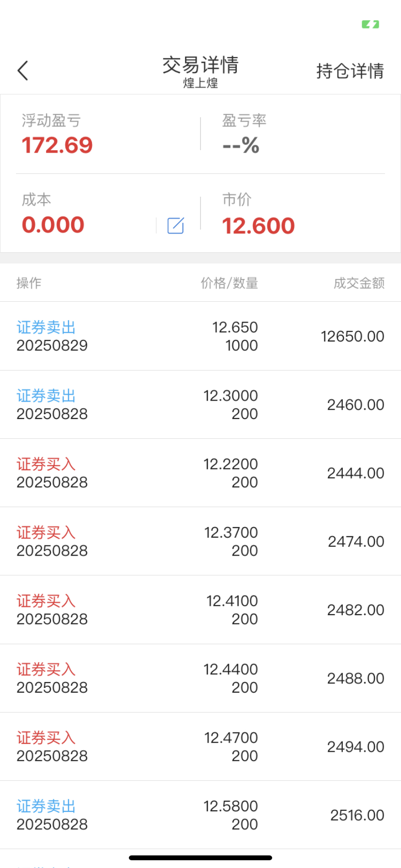Tap the edit cost pencil icon

point(175,226)
